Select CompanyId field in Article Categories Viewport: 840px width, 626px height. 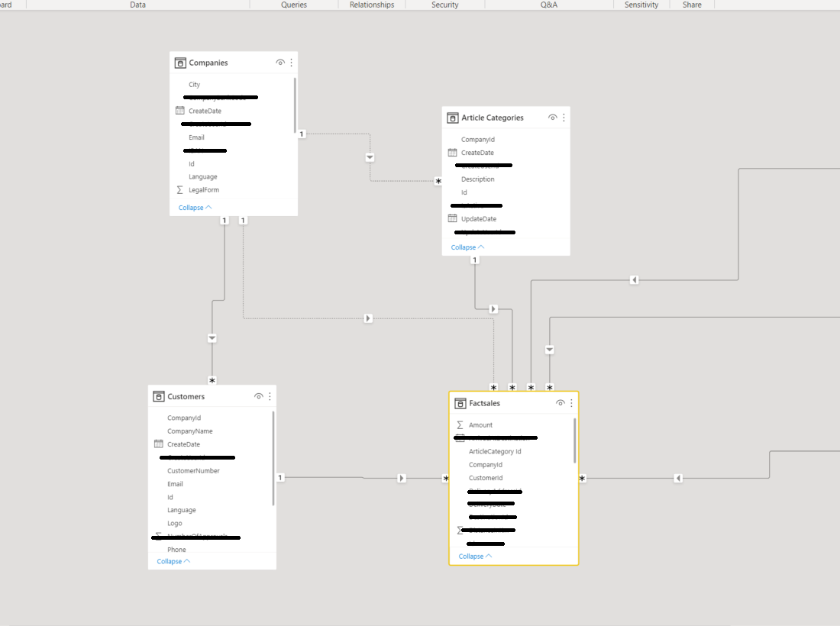point(478,139)
